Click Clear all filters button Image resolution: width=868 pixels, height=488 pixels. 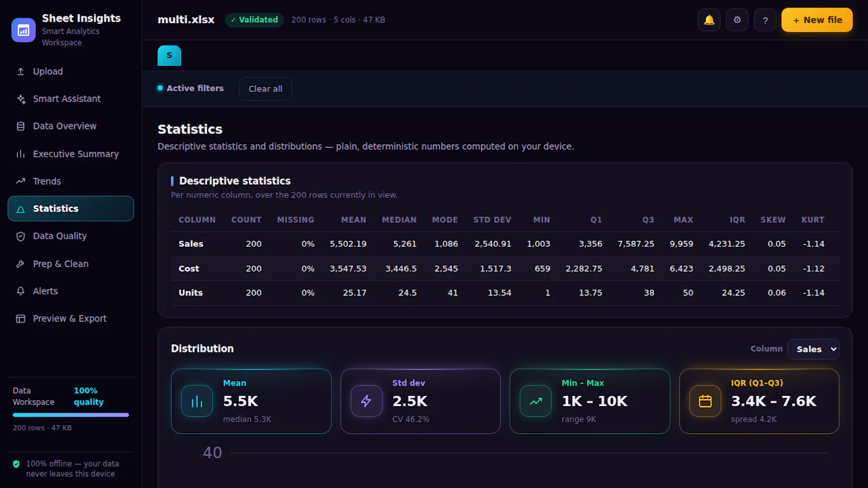[x=265, y=89]
